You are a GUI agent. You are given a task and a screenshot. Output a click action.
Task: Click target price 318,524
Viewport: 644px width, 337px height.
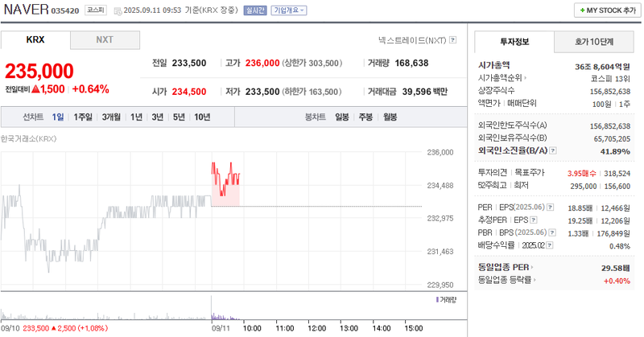point(617,174)
